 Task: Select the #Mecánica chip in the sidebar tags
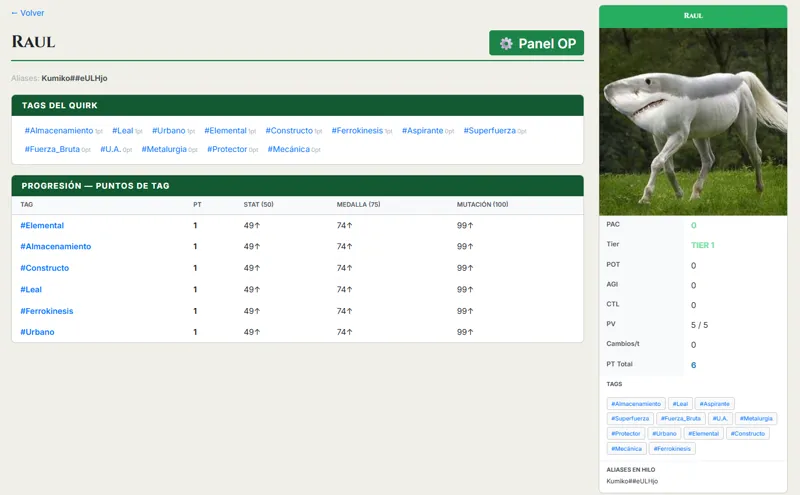pos(627,449)
